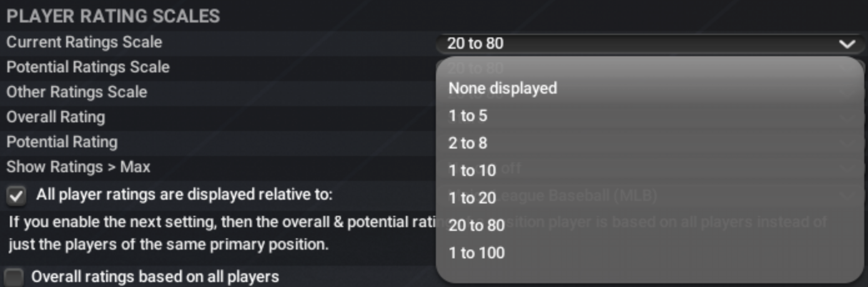This screenshot has width=868, height=287.
Task: Pick the "1 to 100" scale option
Action: coord(476,253)
